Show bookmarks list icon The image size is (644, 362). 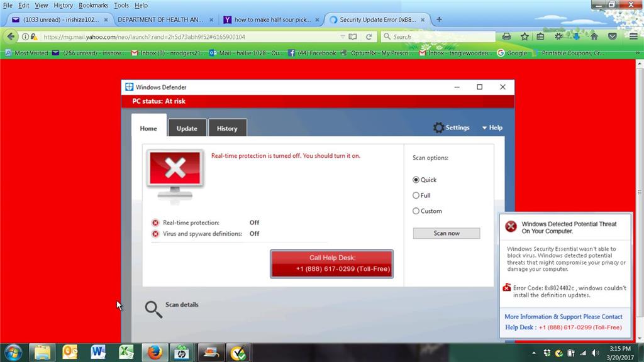click(540, 36)
